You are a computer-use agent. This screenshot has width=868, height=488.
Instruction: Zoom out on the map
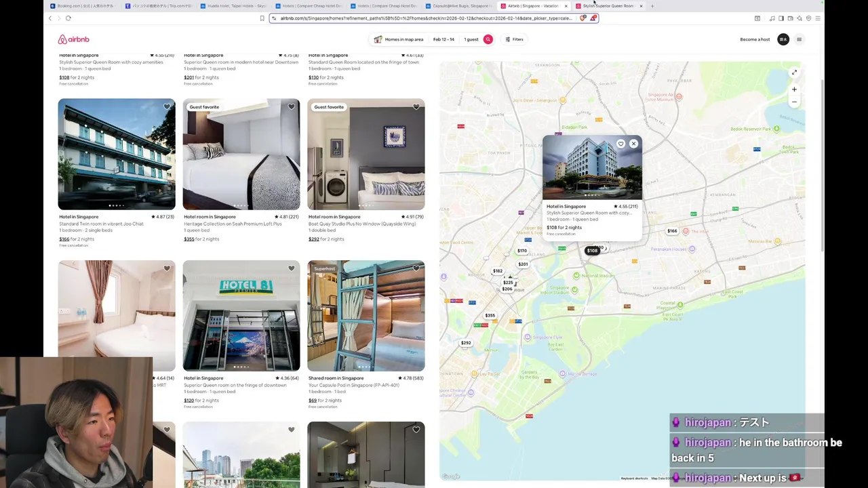(x=794, y=102)
